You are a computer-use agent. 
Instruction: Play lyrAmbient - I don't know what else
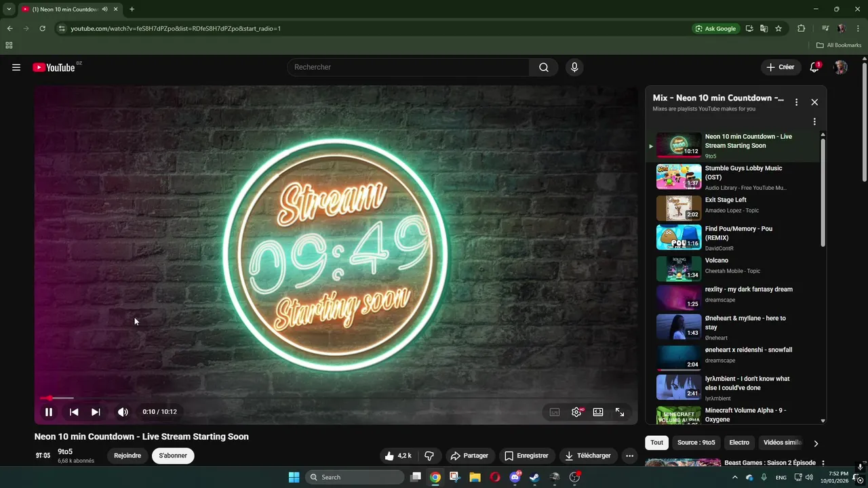coord(733,388)
